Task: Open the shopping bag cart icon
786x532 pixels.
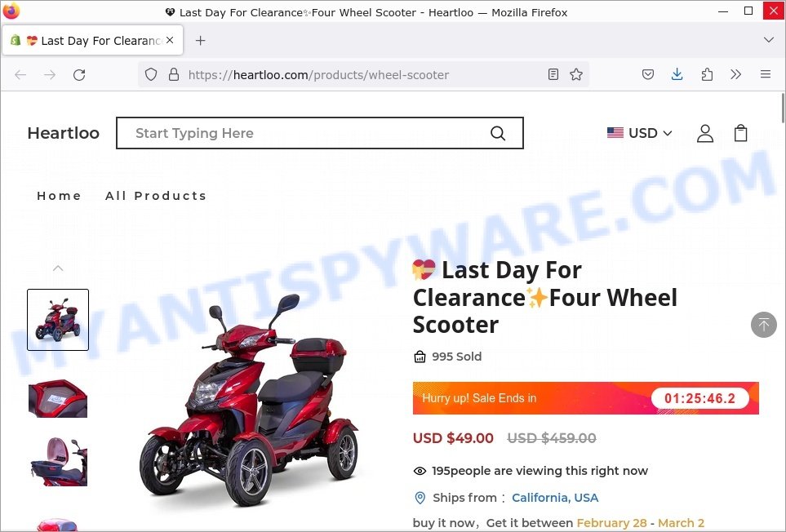Action: click(740, 133)
